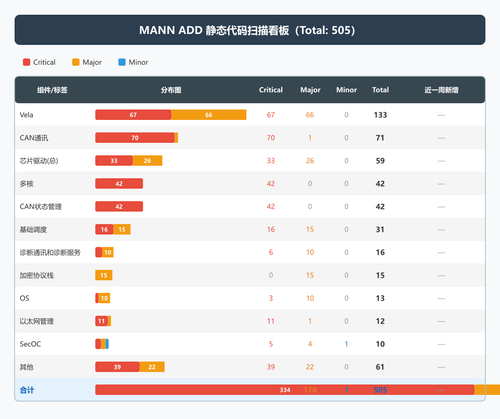The image size is (500, 419).
Task: Select the OS row label
Action: tap(24, 298)
